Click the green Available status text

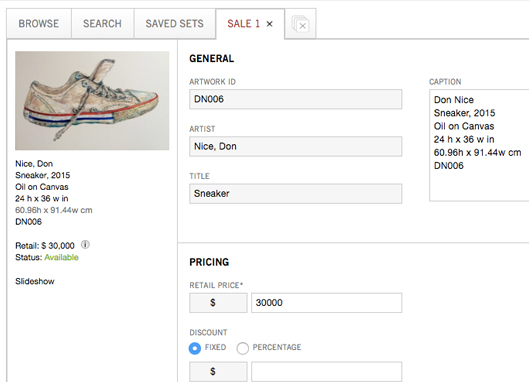(x=61, y=257)
